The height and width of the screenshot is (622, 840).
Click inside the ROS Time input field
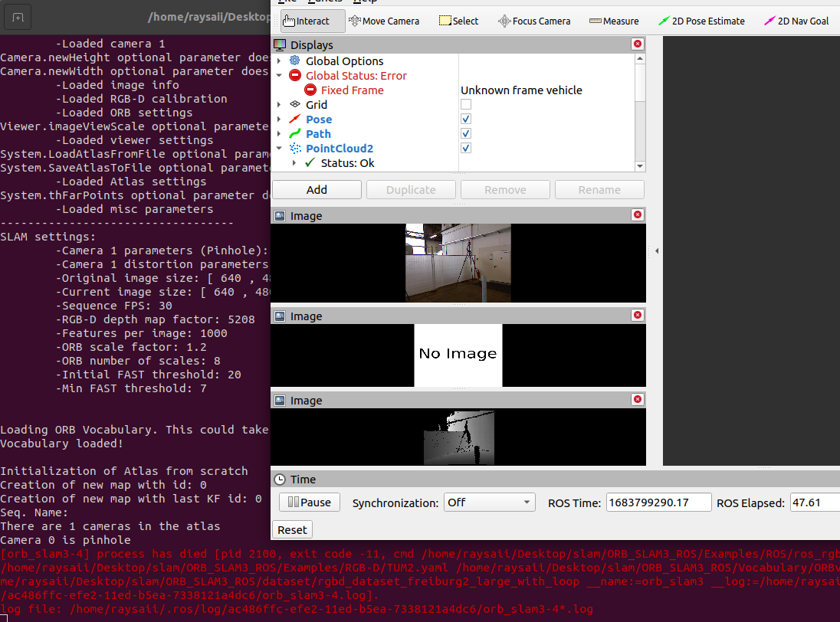pyautogui.click(x=658, y=503)
